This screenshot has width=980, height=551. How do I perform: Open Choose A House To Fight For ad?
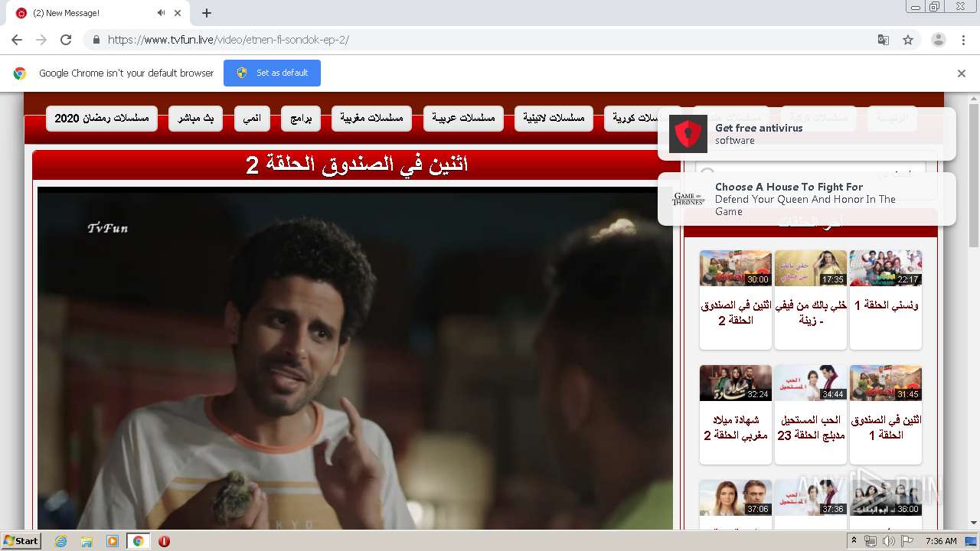click(x=807, y=199)
